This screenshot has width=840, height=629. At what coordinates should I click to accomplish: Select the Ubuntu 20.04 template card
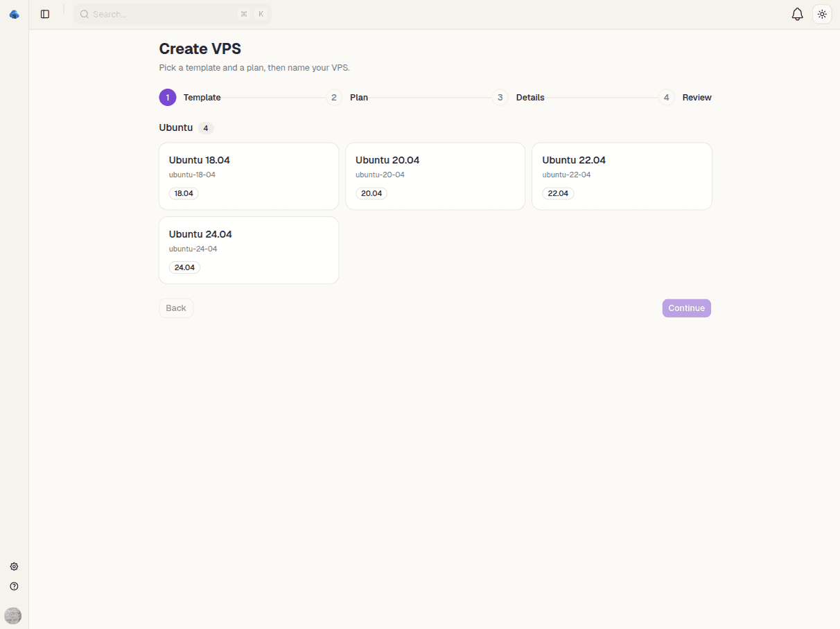point(435,176)
